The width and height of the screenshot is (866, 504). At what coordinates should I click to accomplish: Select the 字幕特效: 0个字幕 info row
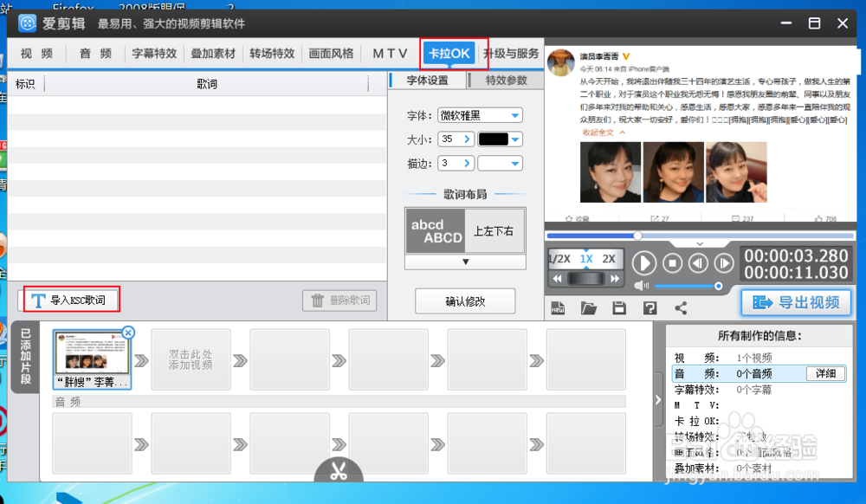click(759, 390)
